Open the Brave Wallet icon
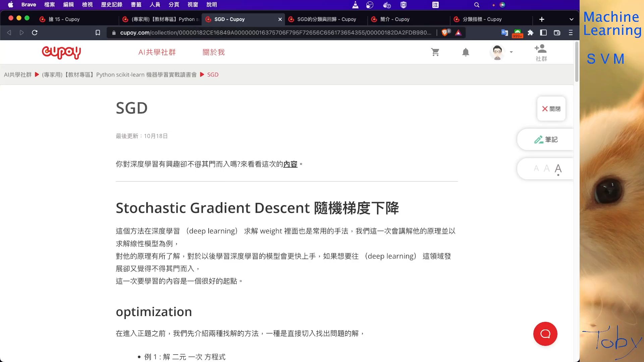 pyautogui.click(x=557, y=33)
